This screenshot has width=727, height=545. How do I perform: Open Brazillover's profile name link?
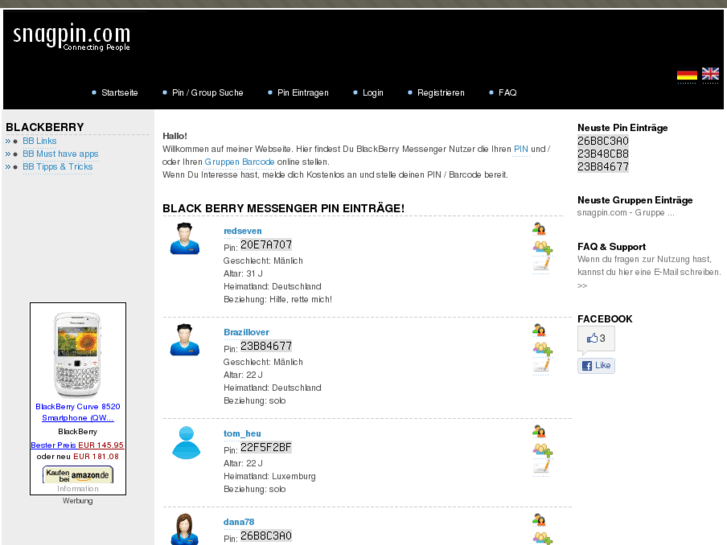(x=246, y=332)
